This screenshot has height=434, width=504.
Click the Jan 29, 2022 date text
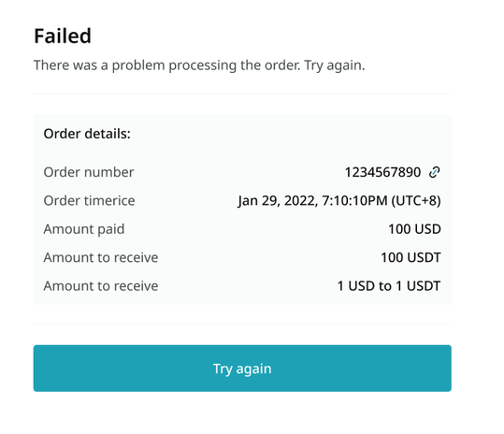pyautogui.click(x=278, y=201)
